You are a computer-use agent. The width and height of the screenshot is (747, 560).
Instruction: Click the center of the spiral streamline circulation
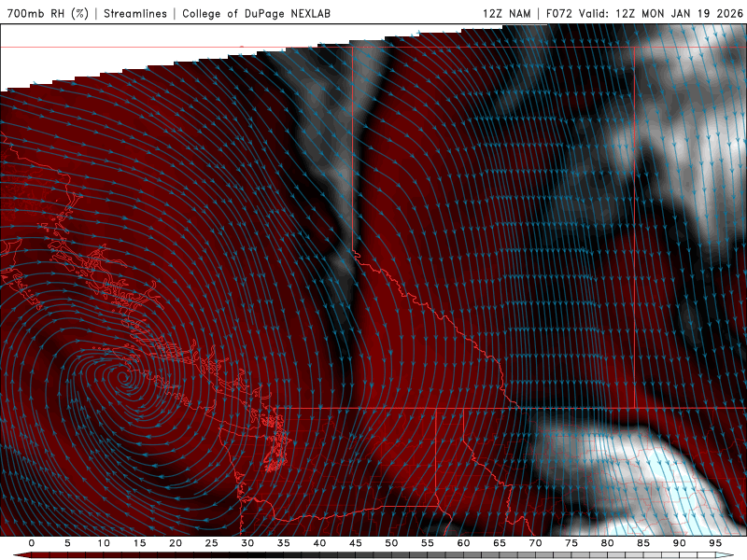pos(124,378)
